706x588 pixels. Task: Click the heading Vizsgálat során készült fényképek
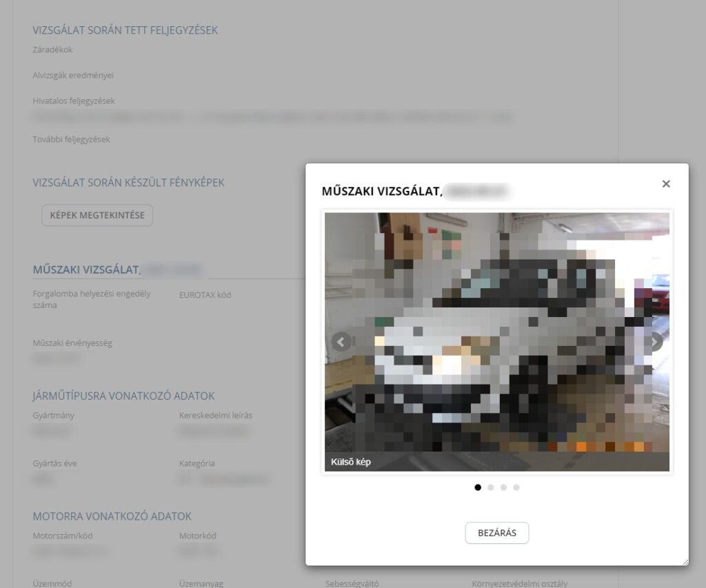(128, 183)
